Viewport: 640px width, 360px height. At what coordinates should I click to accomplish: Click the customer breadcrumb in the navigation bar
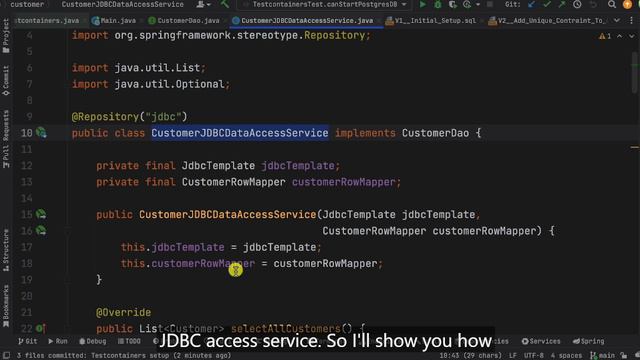click(x=27, y=4)
